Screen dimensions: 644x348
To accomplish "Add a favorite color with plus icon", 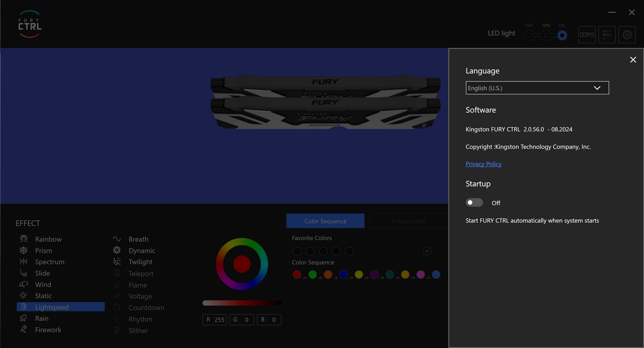I will [427, 251].
